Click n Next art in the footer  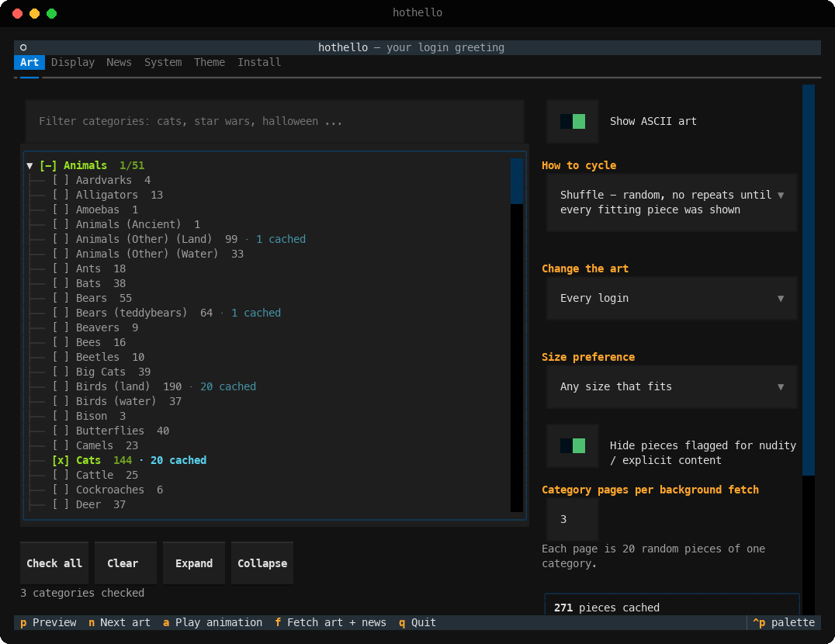click(x=120, y=622)
